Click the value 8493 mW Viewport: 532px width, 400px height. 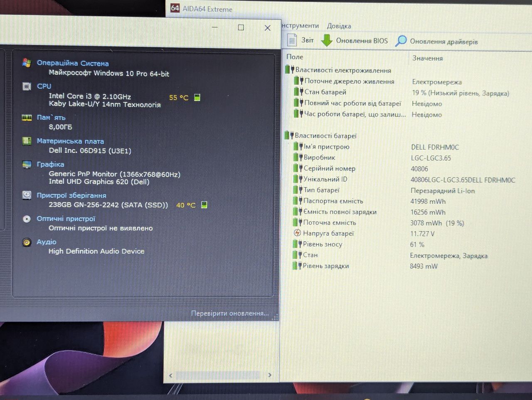(424, 266)
